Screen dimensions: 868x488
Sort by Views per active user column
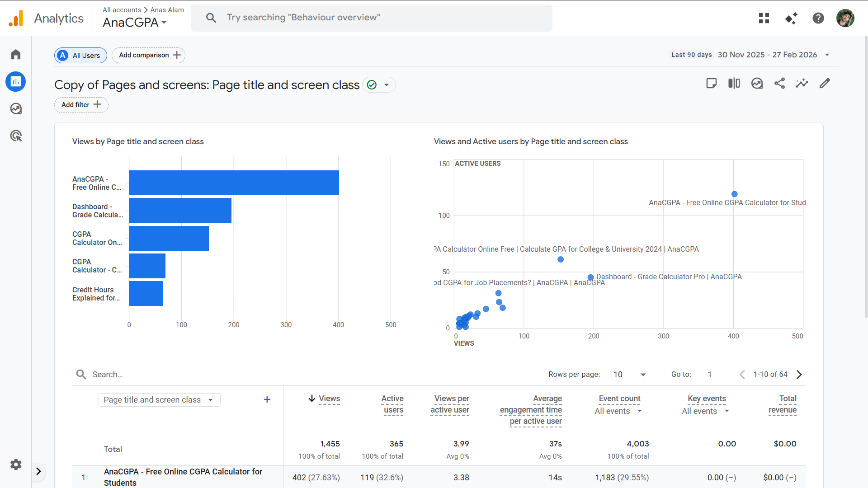(450, 404)
